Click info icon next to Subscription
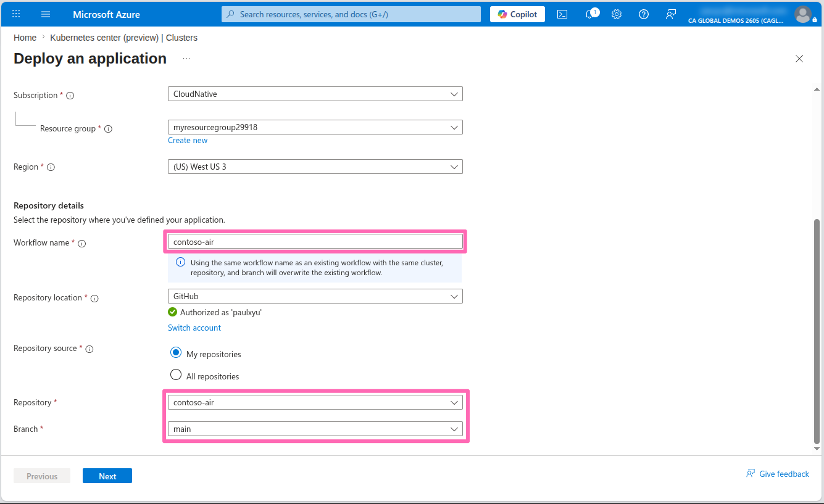 (70, 96)
